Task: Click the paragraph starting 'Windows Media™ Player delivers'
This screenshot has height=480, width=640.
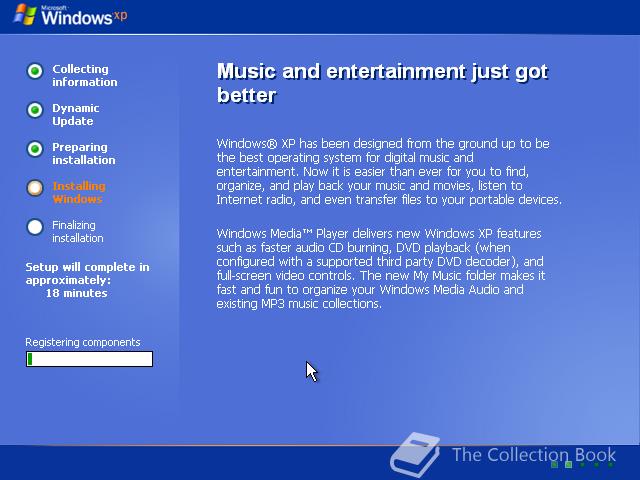Action: (381, 269)
